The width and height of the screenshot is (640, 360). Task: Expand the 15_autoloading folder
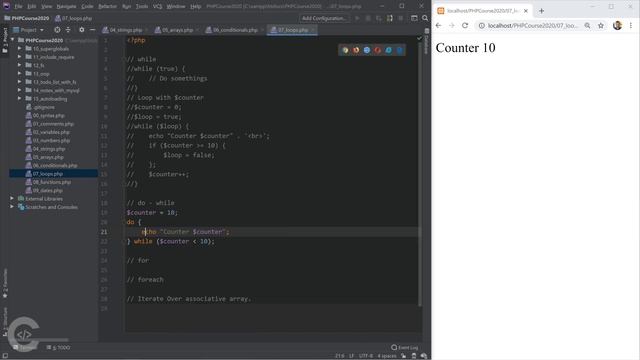point(20,99)
